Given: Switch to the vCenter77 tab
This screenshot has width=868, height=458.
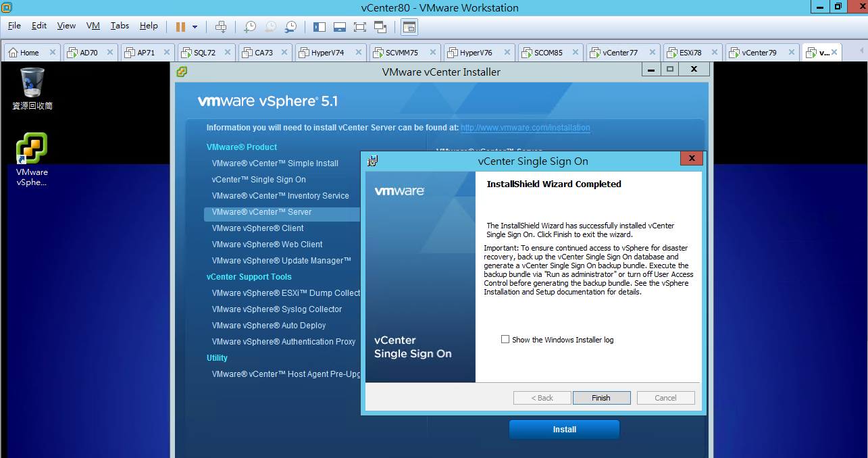Looking at the screenshot, I should tap(623, 53).
